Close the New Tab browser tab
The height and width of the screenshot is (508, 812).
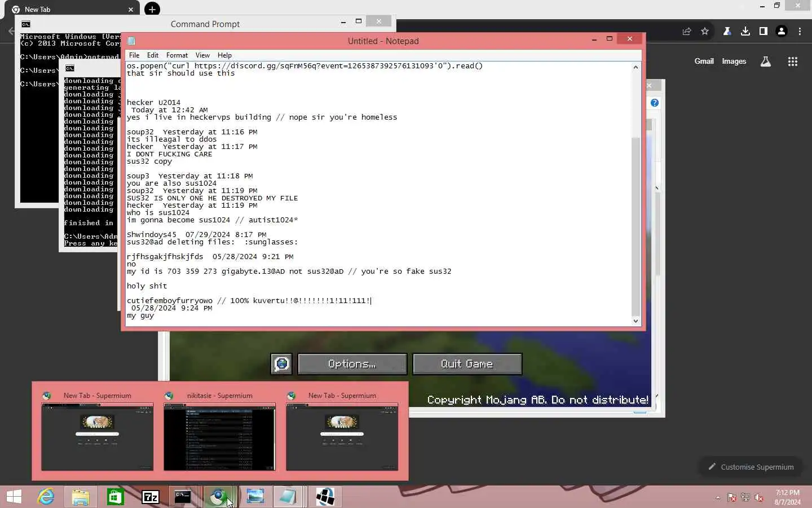131,10
